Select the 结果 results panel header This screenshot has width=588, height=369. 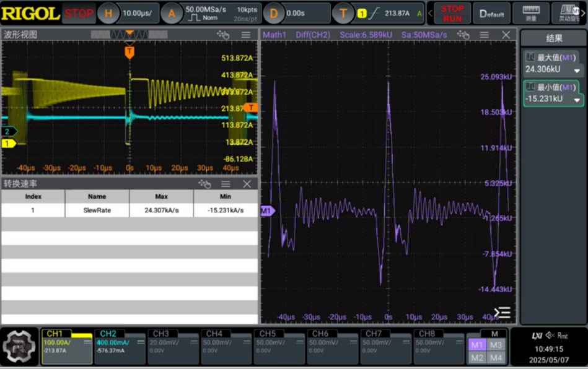pos(553,38)
